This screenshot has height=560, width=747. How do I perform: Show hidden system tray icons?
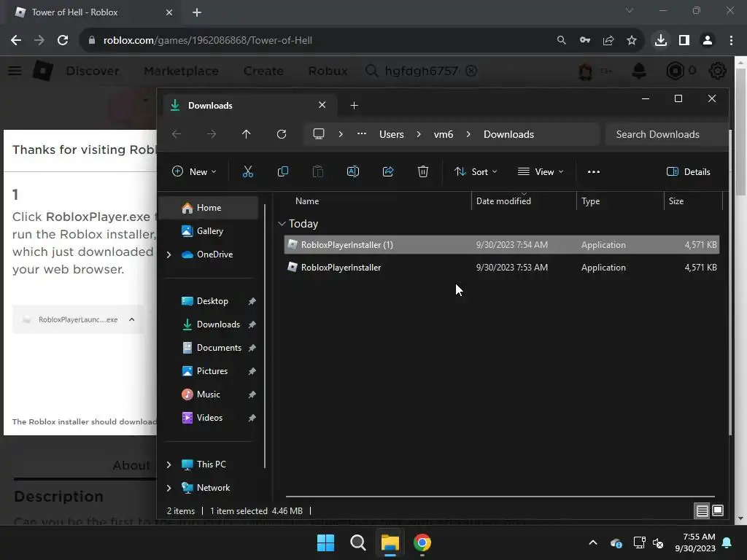click(x=593, y=542)
